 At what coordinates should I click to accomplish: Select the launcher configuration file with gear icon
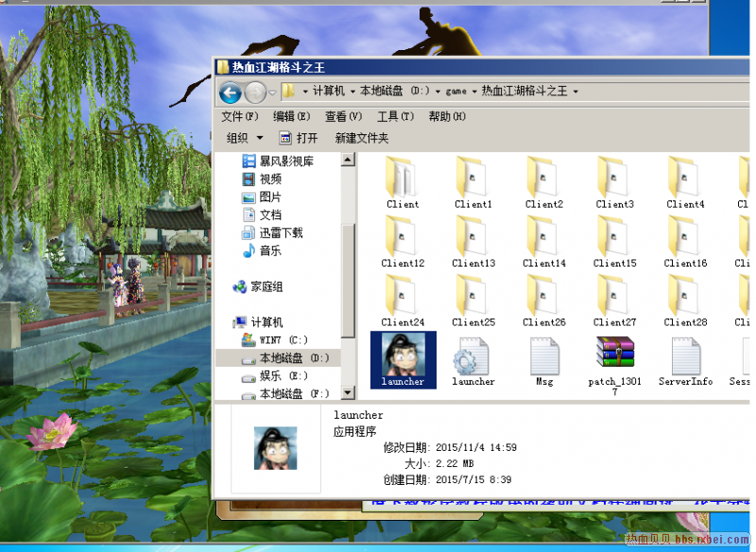click(472, 358)
